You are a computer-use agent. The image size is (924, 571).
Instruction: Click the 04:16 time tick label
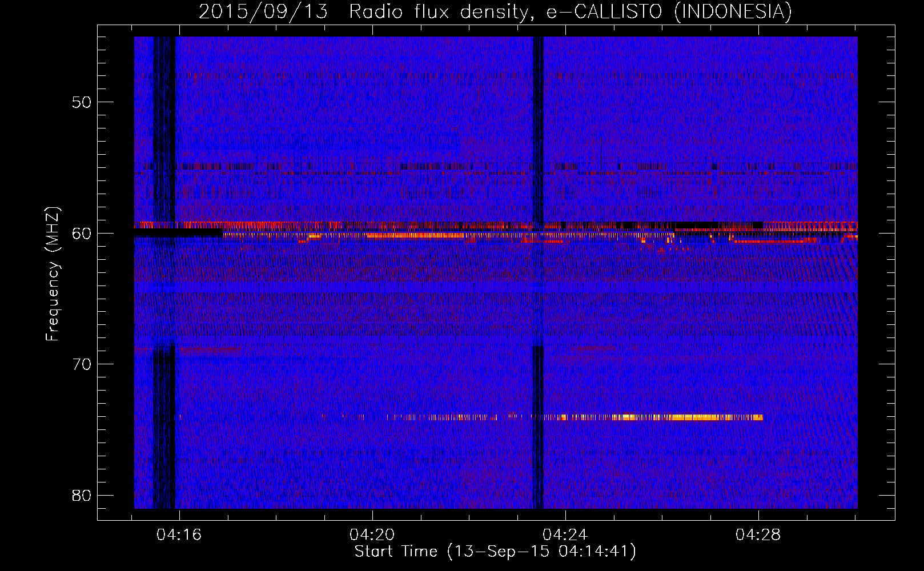(179, 535)
